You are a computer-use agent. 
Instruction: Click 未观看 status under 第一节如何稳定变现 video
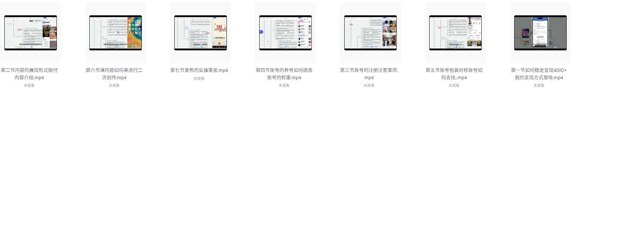click(x=539, y=85)
